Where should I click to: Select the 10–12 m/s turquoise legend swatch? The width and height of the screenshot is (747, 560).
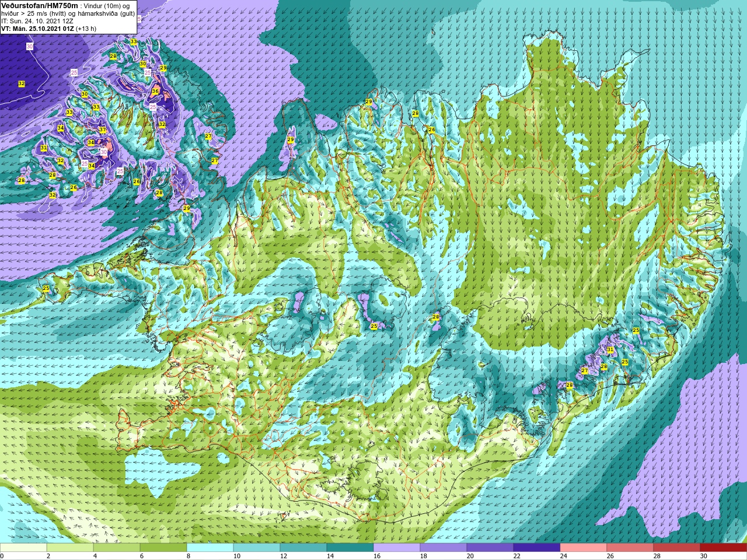coord(257,548)
